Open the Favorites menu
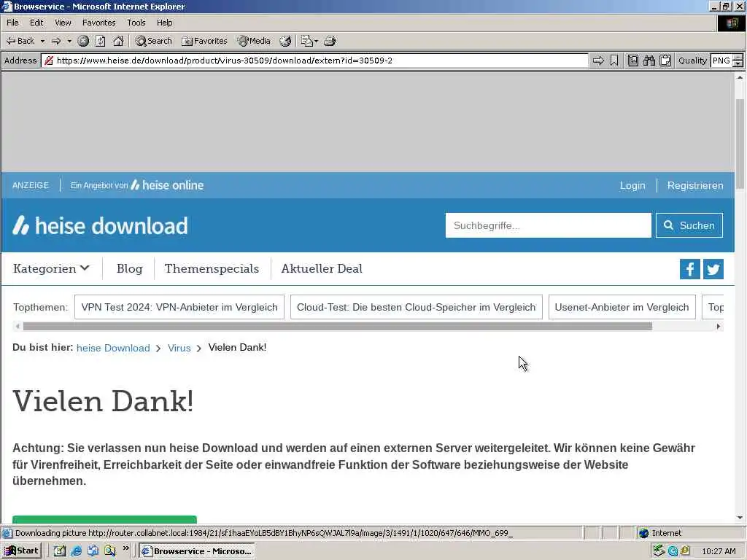The height and width of the screenshot is (560, 747). [x=98, y=23]
